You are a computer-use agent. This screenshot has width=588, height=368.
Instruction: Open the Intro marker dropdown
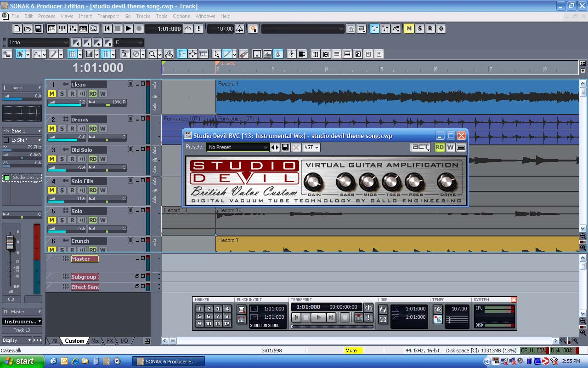click(x=39, y=42)
